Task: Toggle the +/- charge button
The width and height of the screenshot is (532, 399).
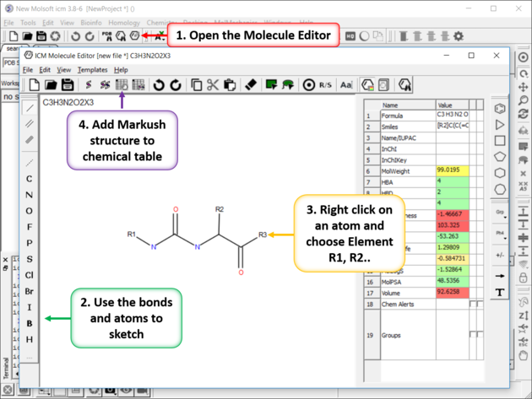Action: [x=500, y=254]
